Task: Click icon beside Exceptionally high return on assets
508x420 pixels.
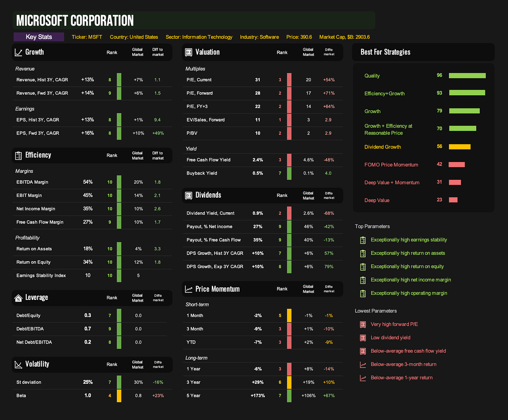Action: (x=363, y=253)
